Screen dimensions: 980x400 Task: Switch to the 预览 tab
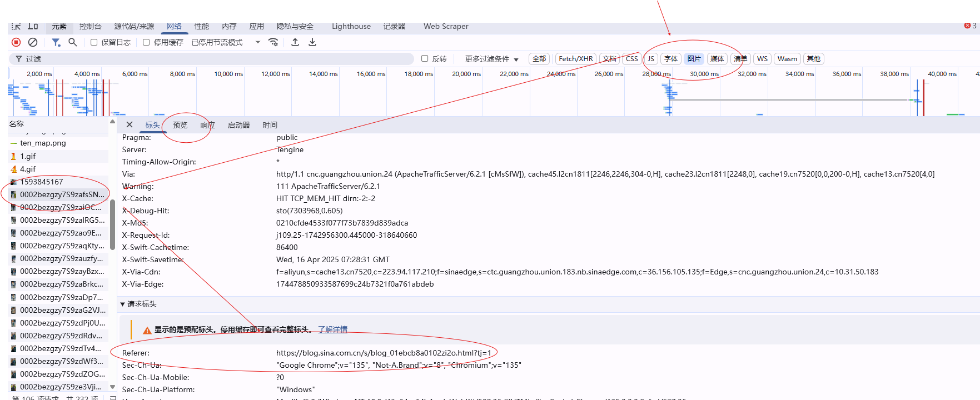[x=180, y=125]
